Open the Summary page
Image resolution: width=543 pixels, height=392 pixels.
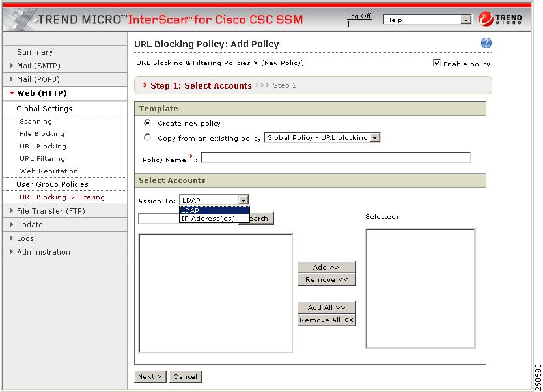click(x=35, y=52)
